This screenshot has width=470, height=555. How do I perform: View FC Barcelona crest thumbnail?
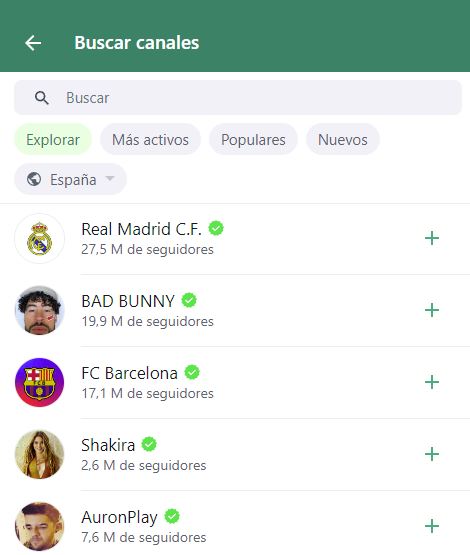coord(40,382)
